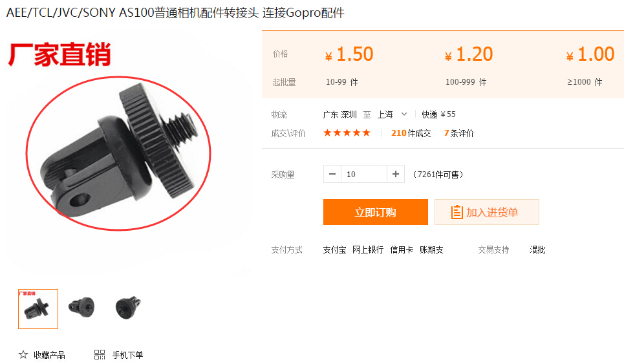Open the 210件成交 transactions link
Viewport: 624px width, 364px height.
411,133
